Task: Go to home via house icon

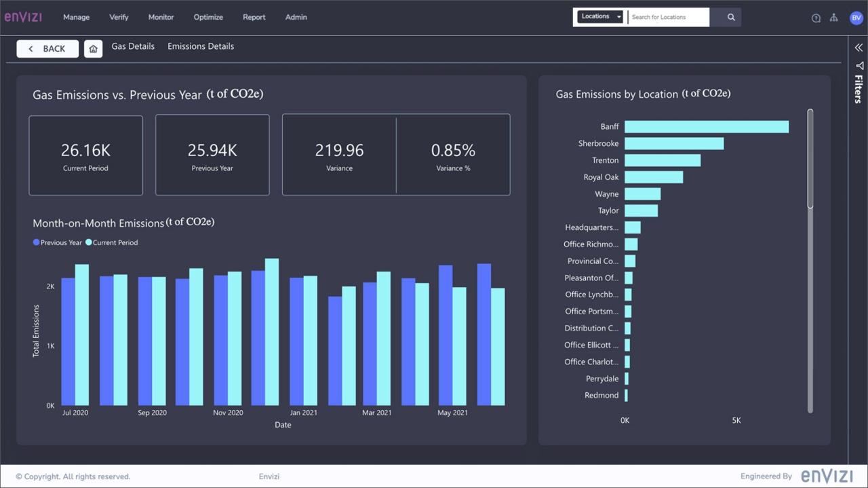Action: (x=94, y=49)
